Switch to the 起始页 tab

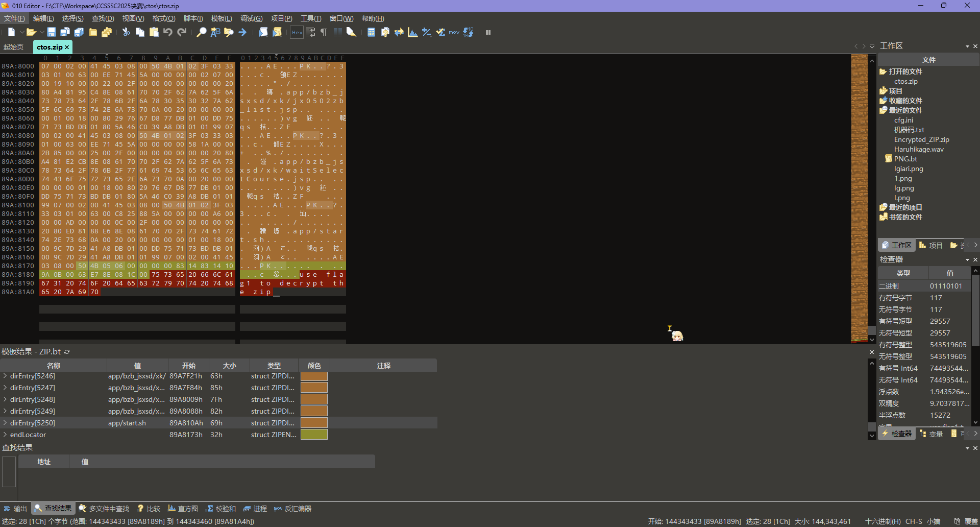click(14, 47)
